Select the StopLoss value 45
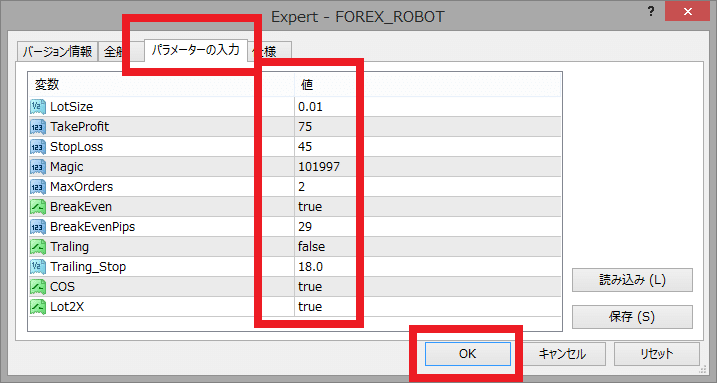The image size is (717, 383). tap(305, 147)
